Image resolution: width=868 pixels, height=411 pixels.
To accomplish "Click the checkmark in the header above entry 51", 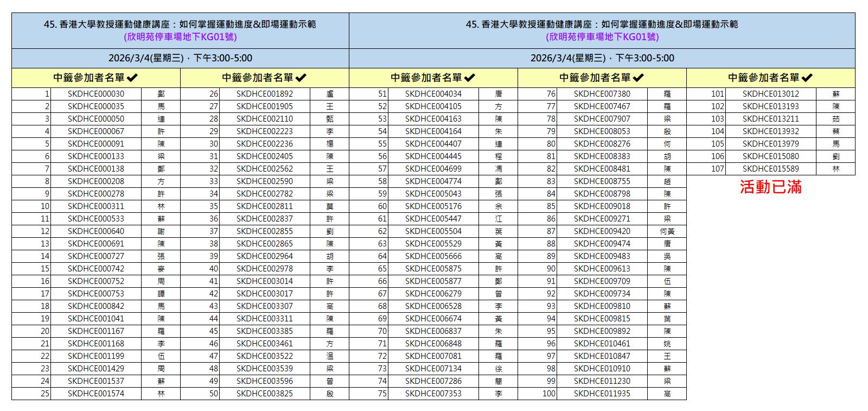I will pos(470,78).
